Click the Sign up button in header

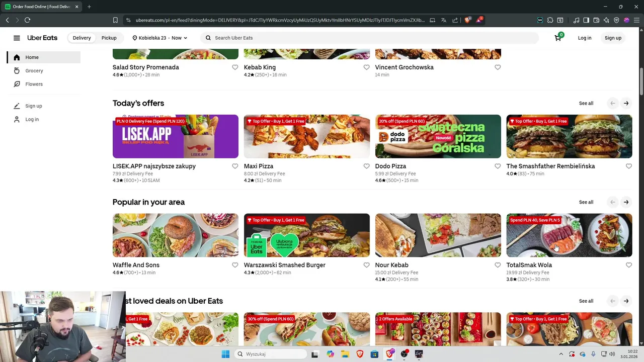pyautogui.click(x=613, y=38)
